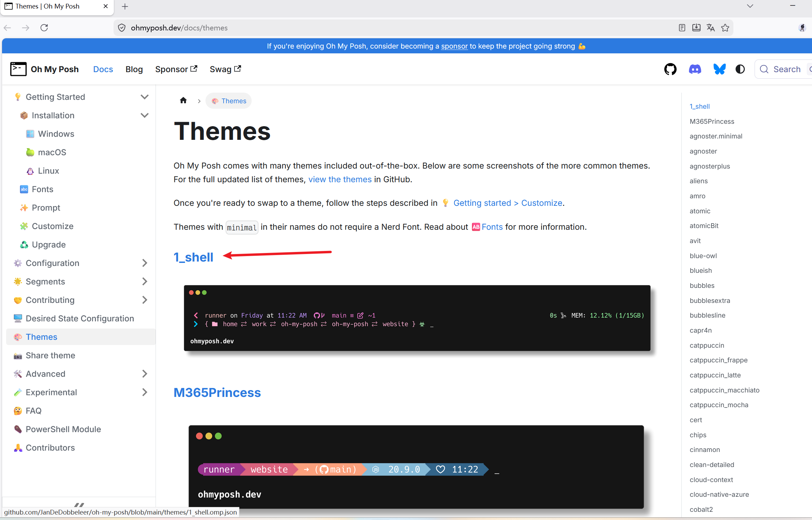Reload the current page

[x=44, y=28]
